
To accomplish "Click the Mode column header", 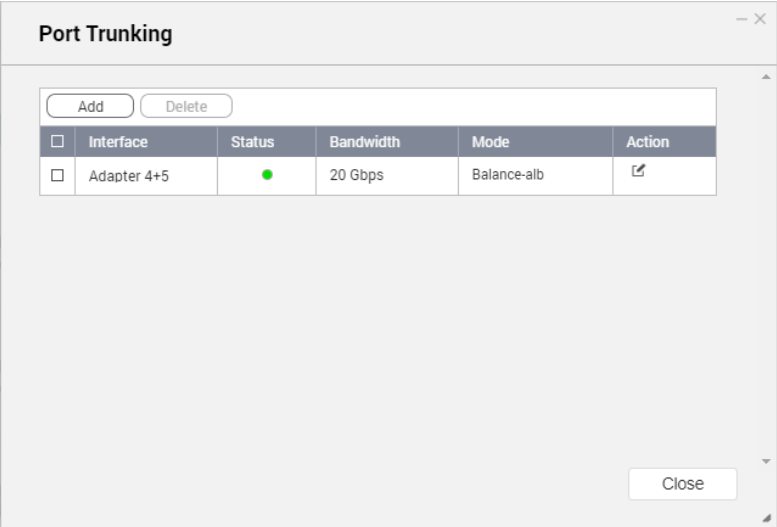I will 490,142.
